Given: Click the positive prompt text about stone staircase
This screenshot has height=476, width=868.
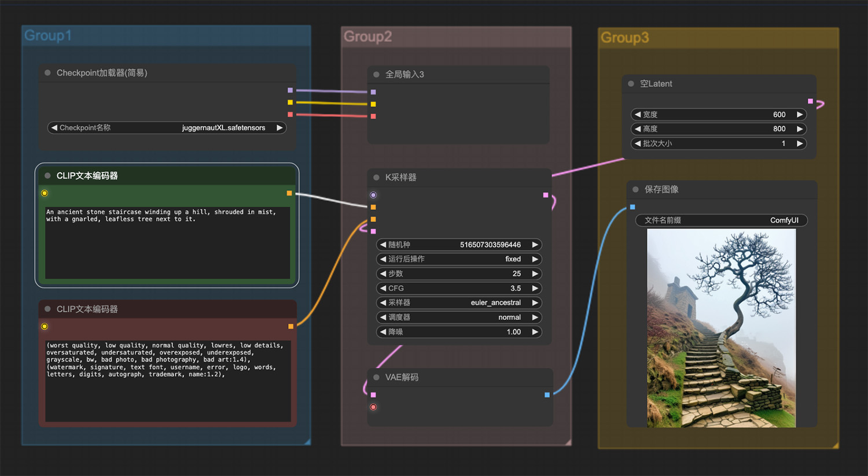Looking at the screenshot, I should pyautogui.click(x=161, y=216).
